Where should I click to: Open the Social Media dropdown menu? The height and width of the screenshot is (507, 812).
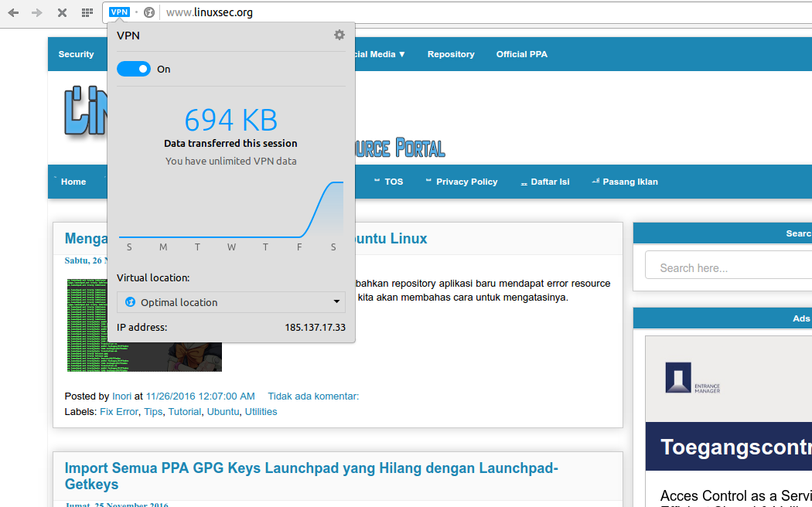point(380,54)
